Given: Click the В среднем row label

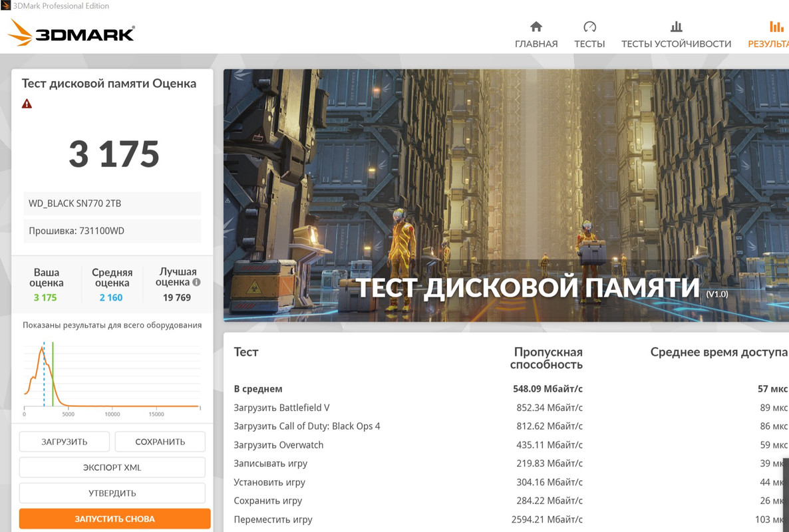Looking at the screenshot, I should click(258, 388).
